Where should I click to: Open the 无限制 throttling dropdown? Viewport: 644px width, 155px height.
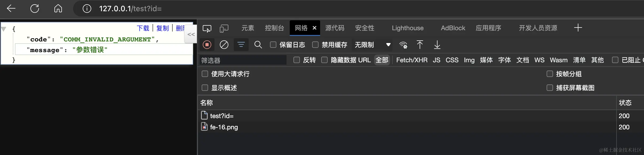point(372,45)
